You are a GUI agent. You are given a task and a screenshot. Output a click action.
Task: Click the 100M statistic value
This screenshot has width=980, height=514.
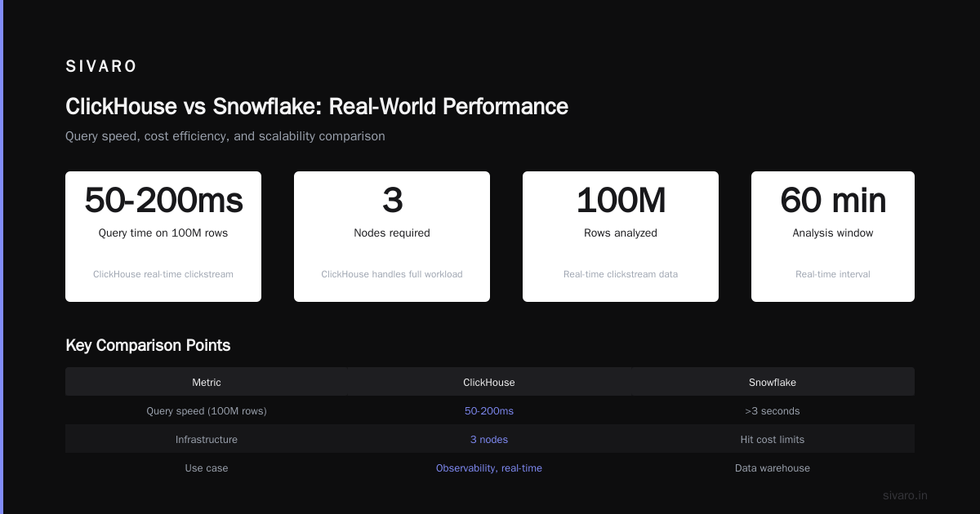pos(621,200)
